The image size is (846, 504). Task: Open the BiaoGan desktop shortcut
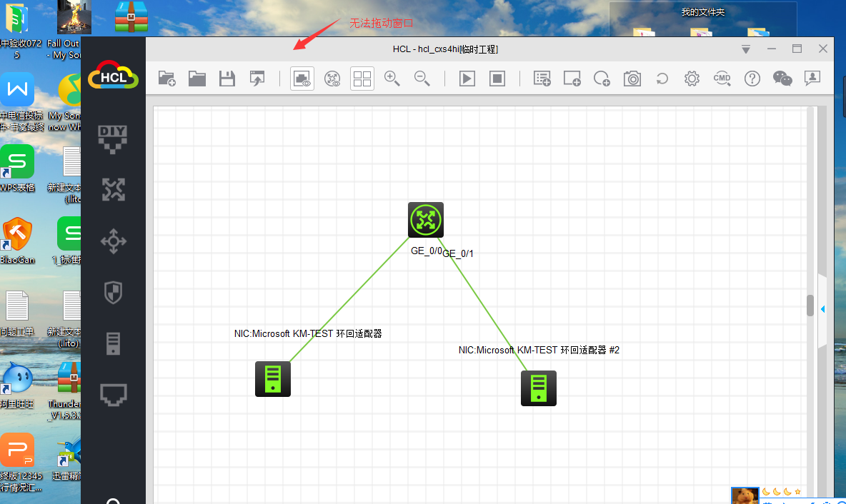[17, 241]
